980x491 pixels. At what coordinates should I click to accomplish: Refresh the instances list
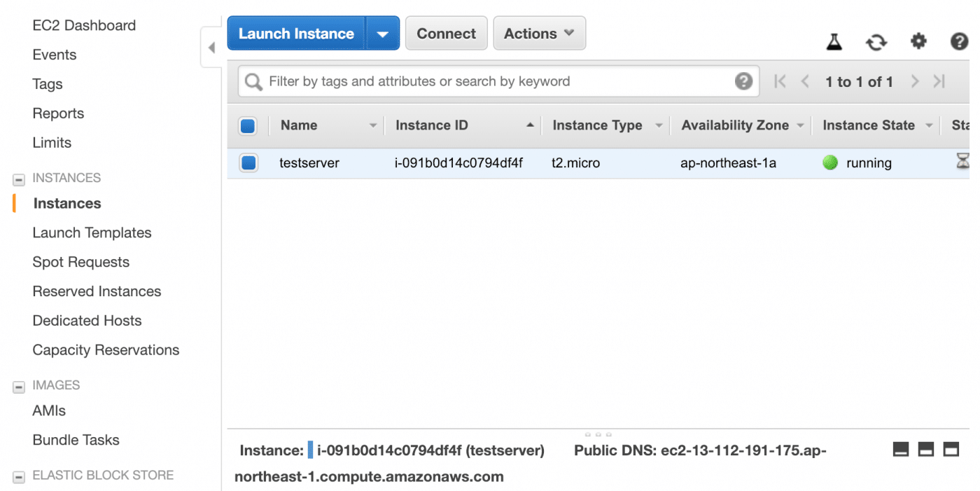876,42
